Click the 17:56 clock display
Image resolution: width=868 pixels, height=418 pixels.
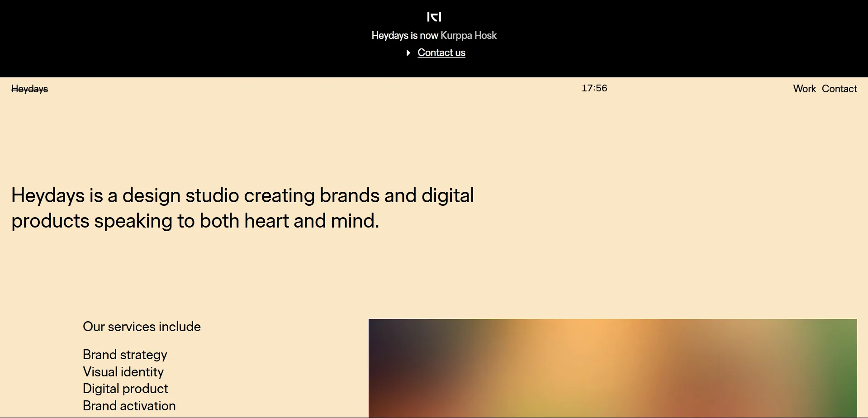click(594, 88)
